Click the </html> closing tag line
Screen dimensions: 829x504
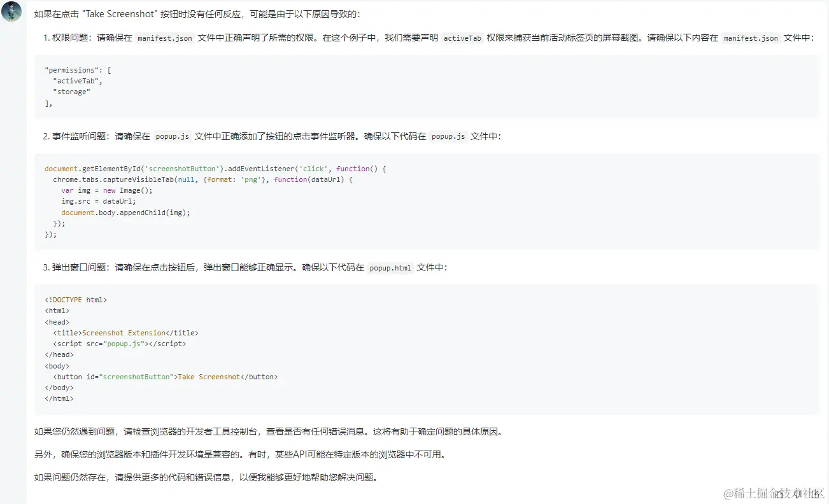pyautogui.click(x=59, y=398)
